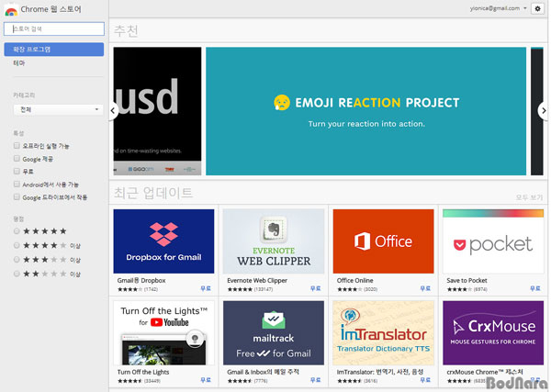Open the settings gear icon
Image resolution: width=551 pixels, height=392 pixels.
[x=537, y=8]
